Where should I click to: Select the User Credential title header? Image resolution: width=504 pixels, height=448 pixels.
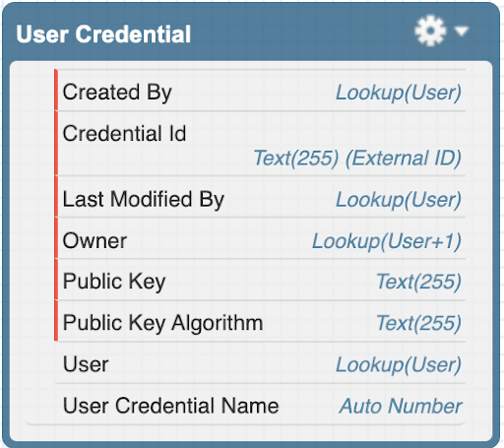point(103,34)
